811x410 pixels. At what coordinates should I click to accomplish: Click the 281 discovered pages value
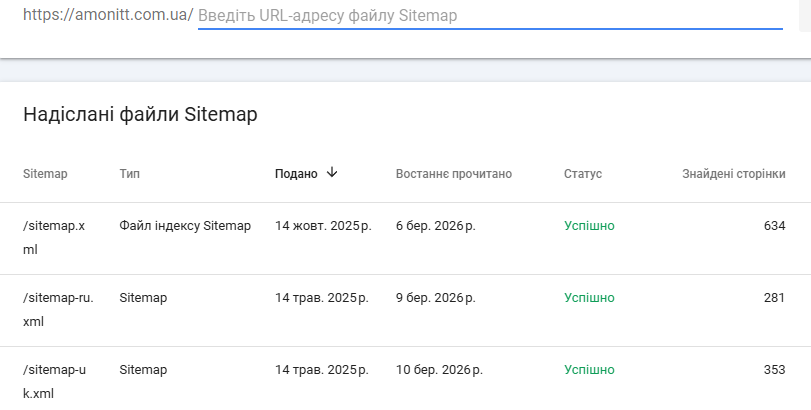(774, 298)
